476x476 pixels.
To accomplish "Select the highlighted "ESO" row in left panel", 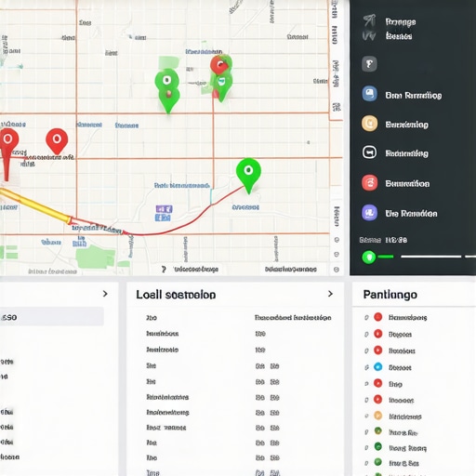I will [52, 317].
